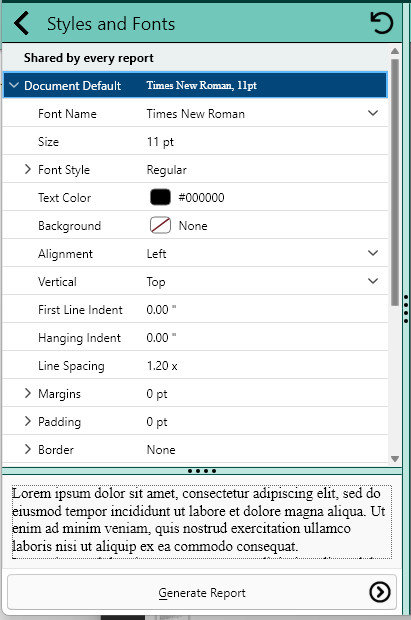Click the Shared by every report heading

point(89,58)
